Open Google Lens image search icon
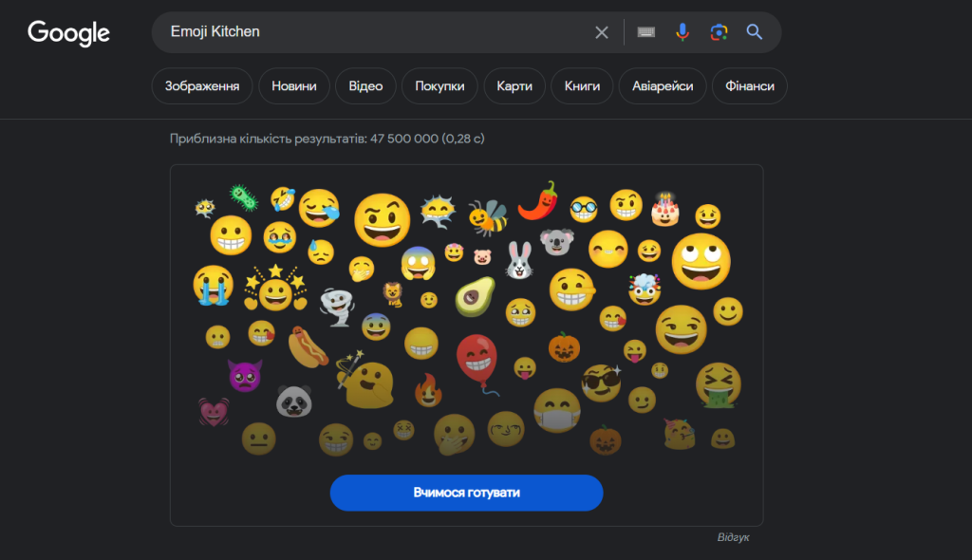 click(719, 32)
